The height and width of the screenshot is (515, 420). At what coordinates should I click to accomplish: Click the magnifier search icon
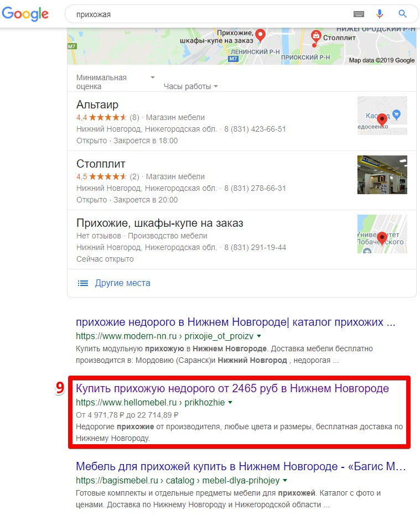[402, 14]
